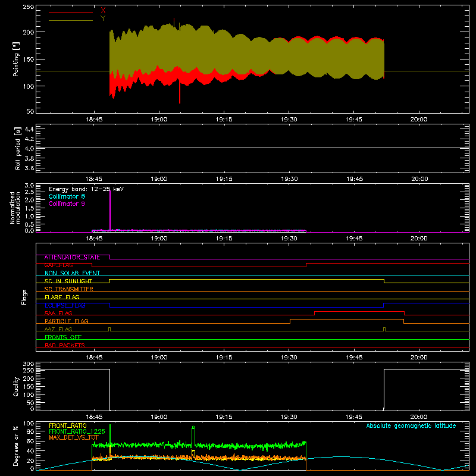
Task: Click the olive flag pulse before 20:00
Action: 384,329
